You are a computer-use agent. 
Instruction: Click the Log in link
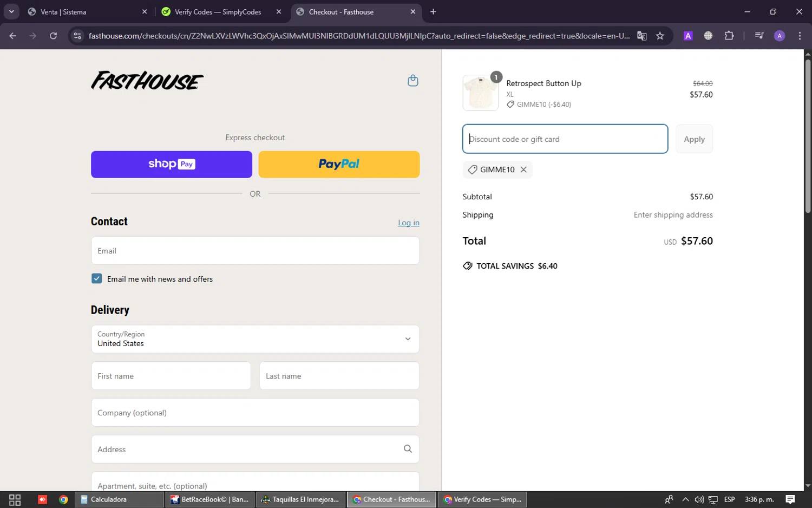tap(409, 223)
